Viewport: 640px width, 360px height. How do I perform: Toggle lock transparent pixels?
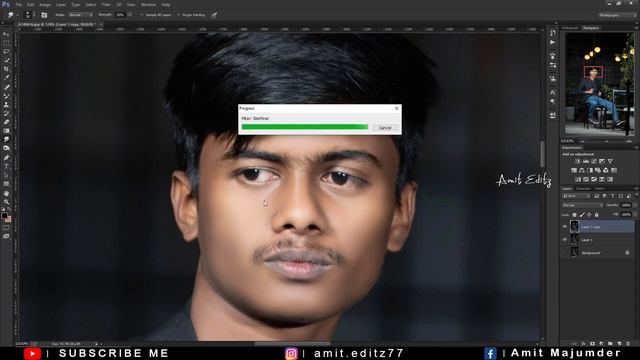[574, 215]
